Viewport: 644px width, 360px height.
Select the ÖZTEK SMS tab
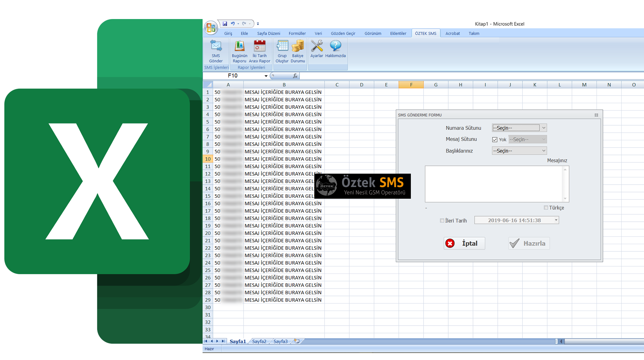(426, 33)
